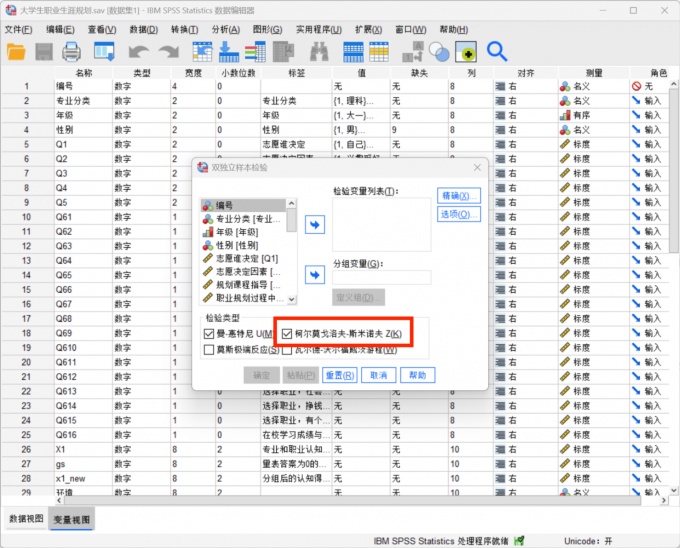Image resolution: width=680 pixels, height=548 pixels.
Task: Click role icon in row 编号
Action: click(x=636, y=86)
